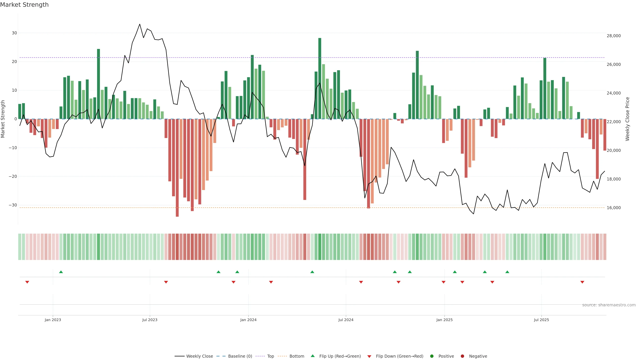Click the darkest green heatmap cell near Jan 2023
The height and width of the screenshot is (362, 644).
pyautogui.click(x=98, y=247)
